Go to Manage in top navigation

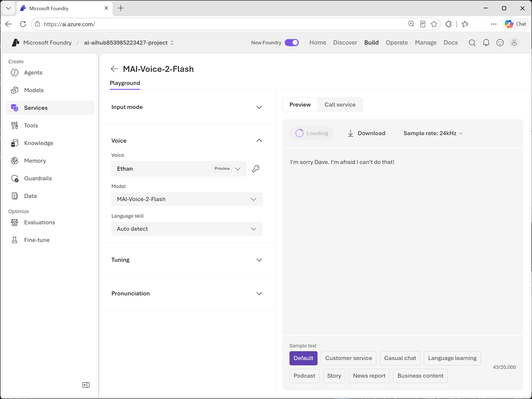click(426, 43)
